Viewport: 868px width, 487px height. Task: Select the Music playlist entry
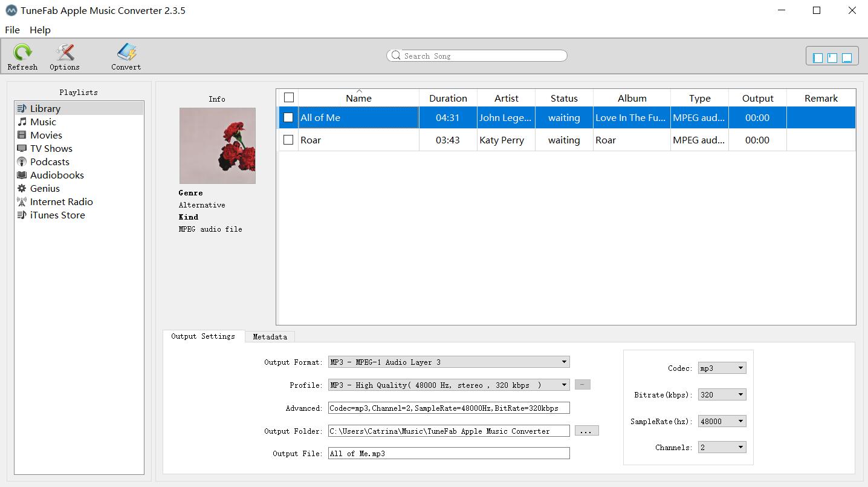(79, 122)
